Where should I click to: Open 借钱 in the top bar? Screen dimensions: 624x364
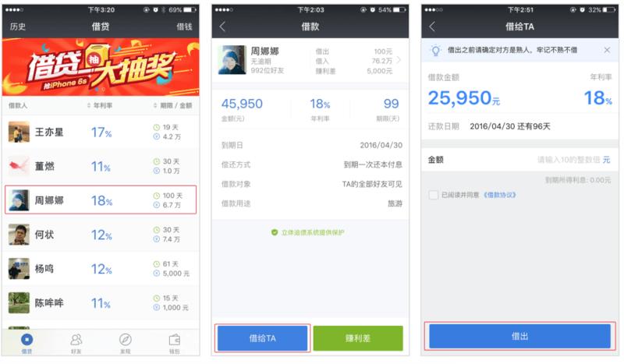pyautogui.click(x=184, y=27)
